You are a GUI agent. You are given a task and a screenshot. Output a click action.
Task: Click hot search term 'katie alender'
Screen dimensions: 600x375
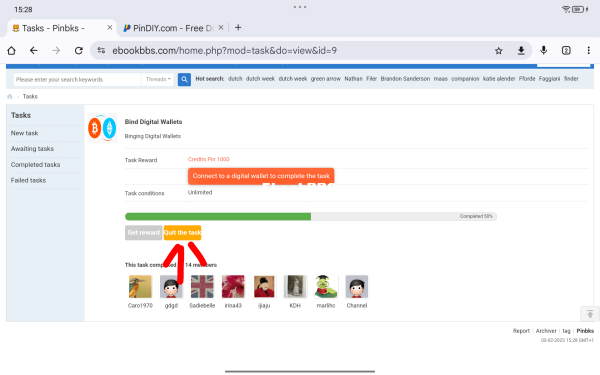(x=499, y=78)
